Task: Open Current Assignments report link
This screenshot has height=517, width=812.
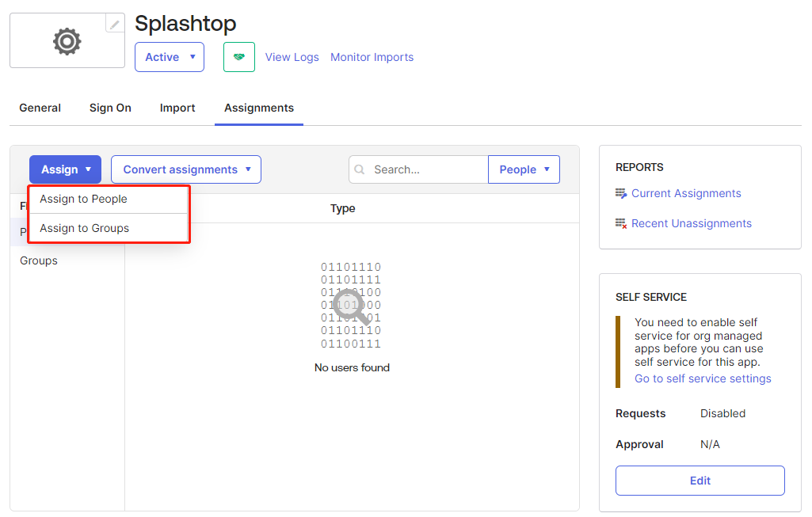Action: click(x=686, y=193)
